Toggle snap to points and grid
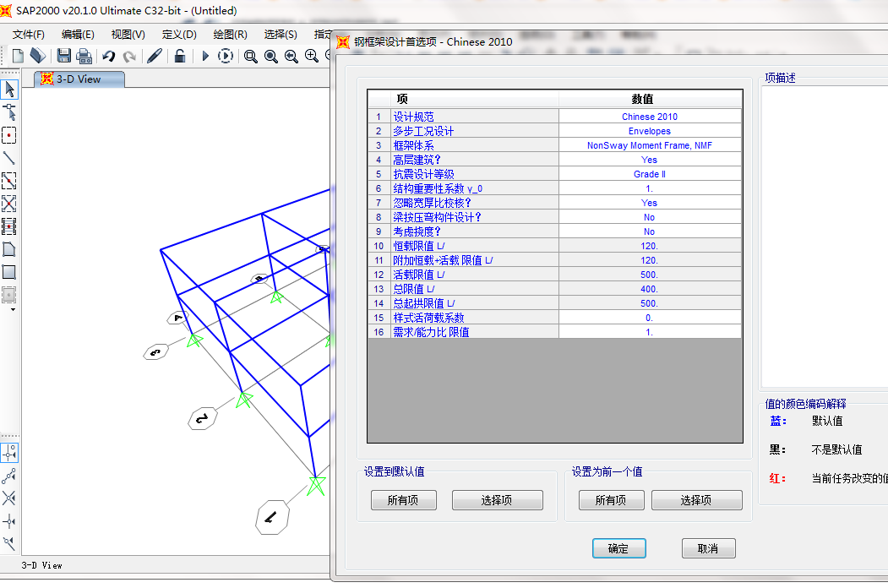Viewport: 888px width, 588px height. pyautogui.click(x=9, y=453)
